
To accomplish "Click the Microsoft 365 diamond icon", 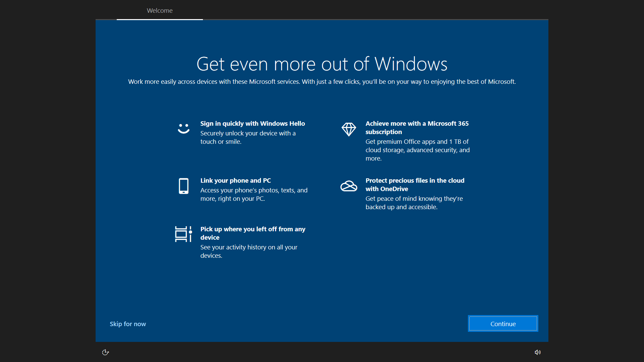I will click(348, 129).
